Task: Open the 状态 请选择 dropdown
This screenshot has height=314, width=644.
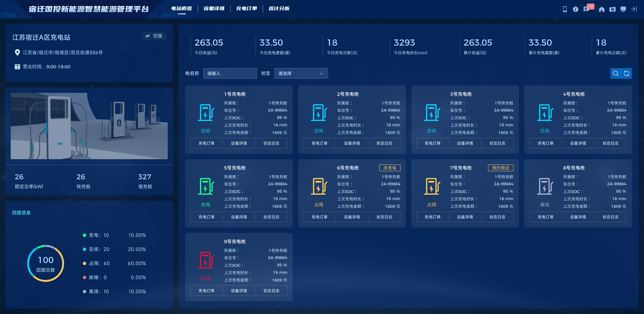Action: click(x=301, y=73)
